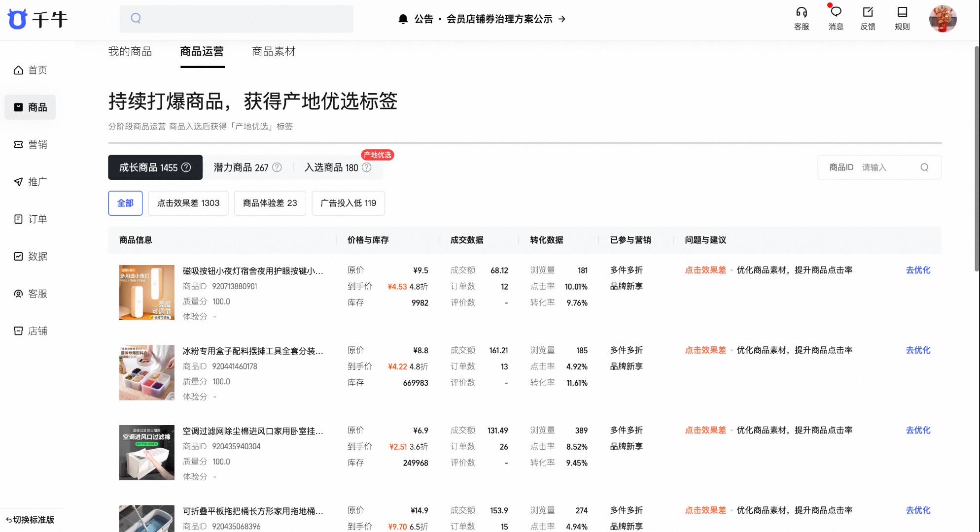980x532 pixels.
Task: Switch to 商品运营 tab
Action: tap(202, 52)
